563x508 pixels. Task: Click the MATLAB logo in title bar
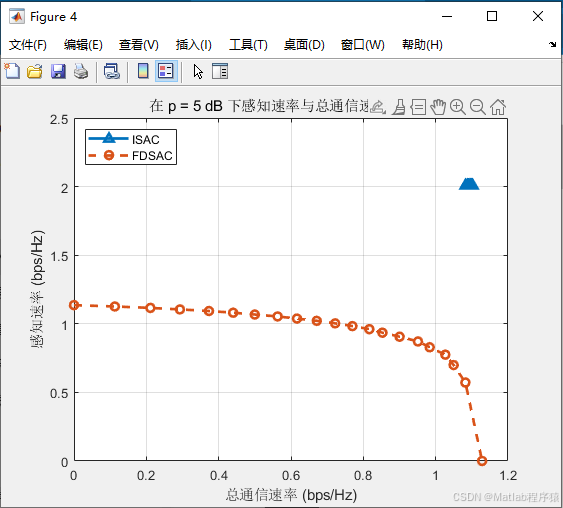coord(17,17)
